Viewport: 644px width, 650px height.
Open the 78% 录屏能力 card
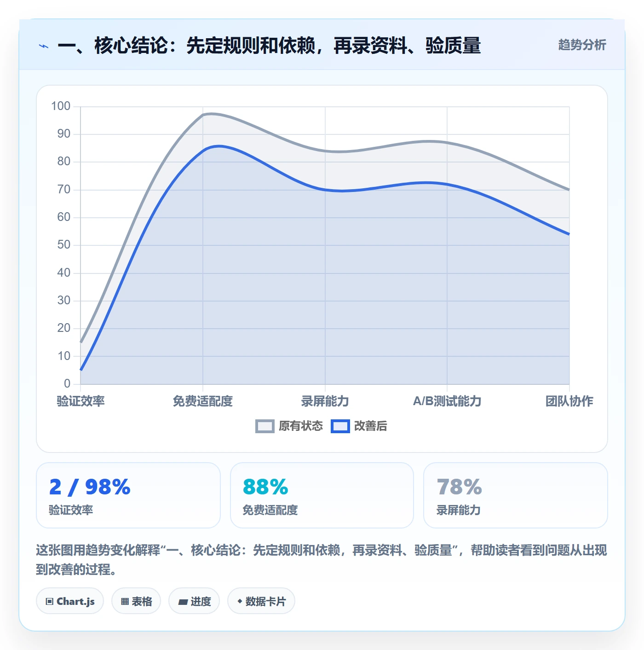tap(516, 495)
